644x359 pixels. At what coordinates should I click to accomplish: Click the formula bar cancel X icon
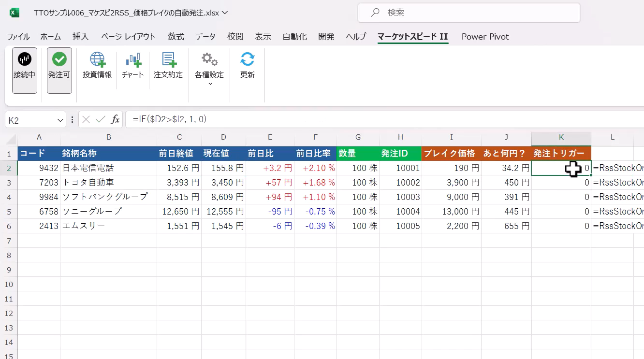(86, 120)
